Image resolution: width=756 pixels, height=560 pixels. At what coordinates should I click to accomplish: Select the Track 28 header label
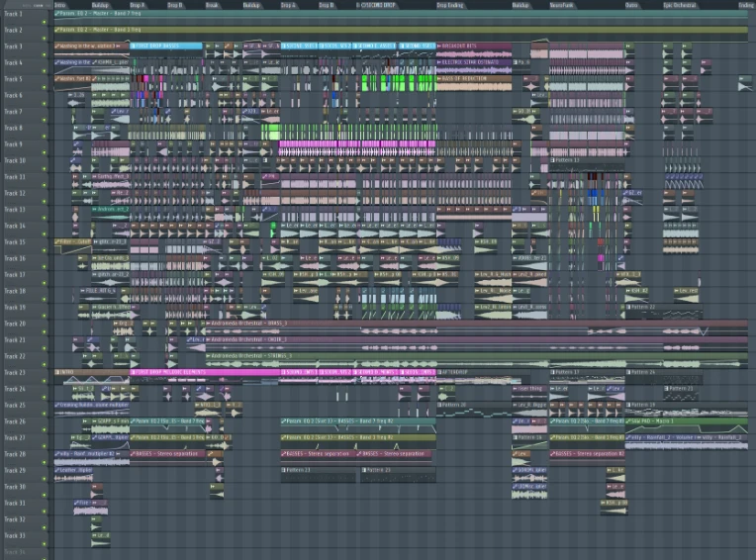(x=15, y=454)
